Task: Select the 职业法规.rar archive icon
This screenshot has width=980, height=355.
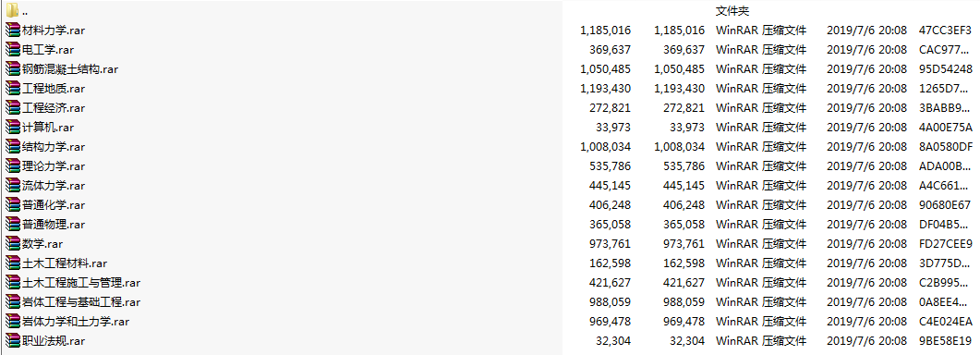Action: [x=13, y=340]
